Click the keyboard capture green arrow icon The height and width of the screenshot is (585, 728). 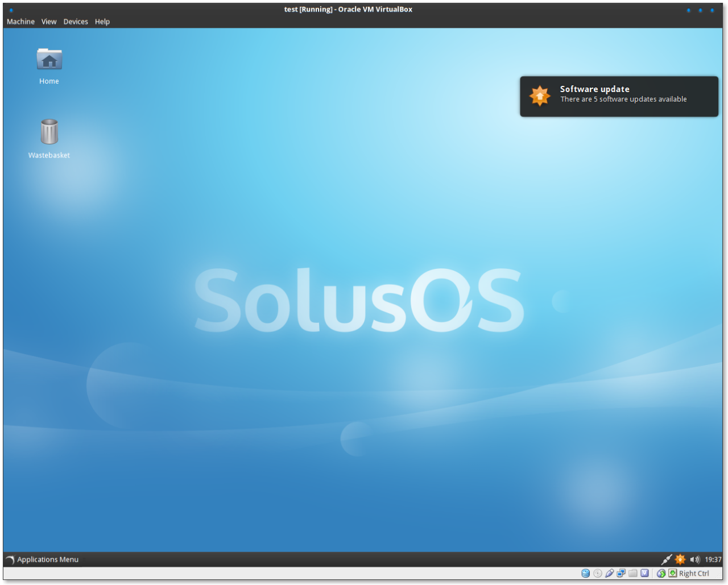tap(673, 573)
